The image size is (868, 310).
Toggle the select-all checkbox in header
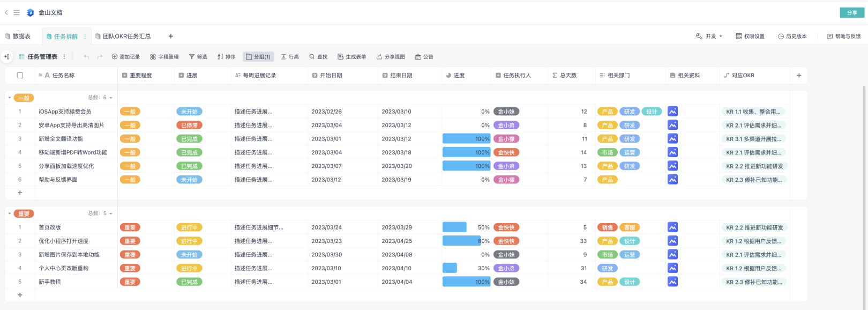tap(20, 76)
